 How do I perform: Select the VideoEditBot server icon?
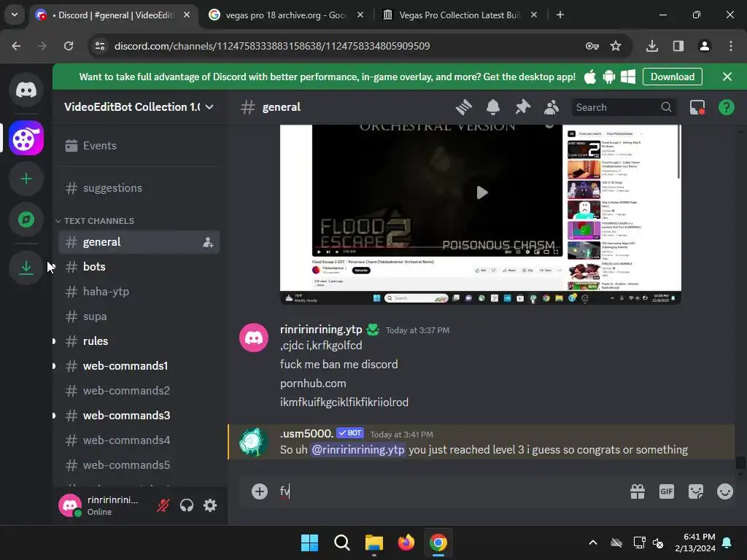(x=26, y=139)
